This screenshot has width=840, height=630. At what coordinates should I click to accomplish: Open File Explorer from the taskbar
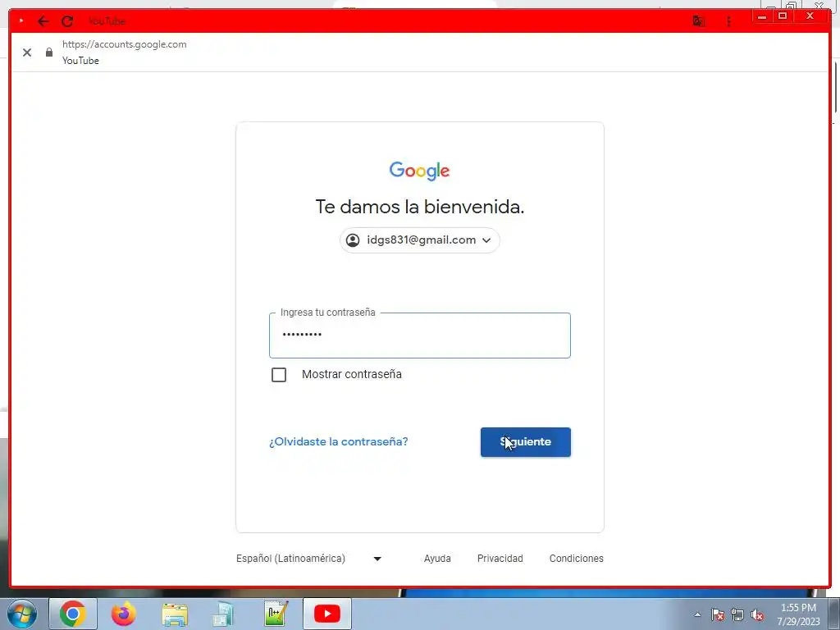[x=175, y=614]
